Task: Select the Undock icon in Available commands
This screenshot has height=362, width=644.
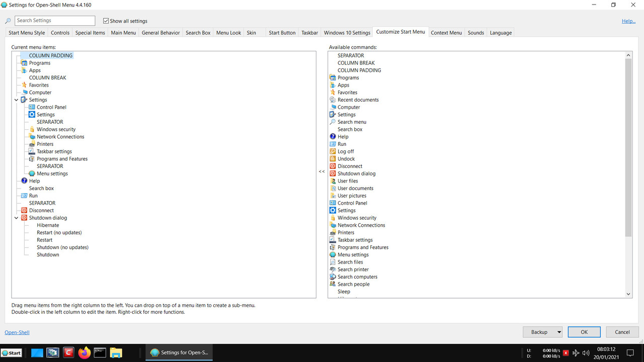Action: pyautogui.click(x=333, y=159)
